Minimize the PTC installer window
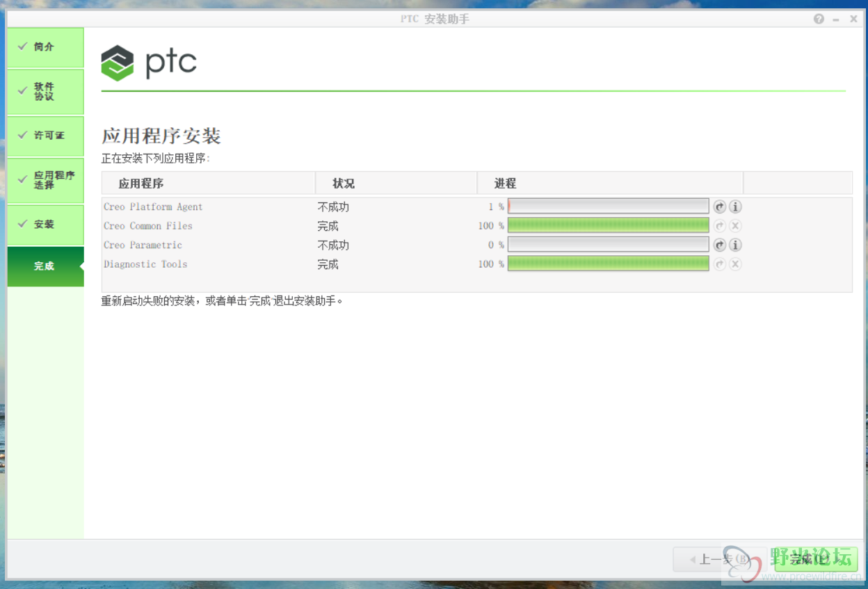 click(836, 19)
